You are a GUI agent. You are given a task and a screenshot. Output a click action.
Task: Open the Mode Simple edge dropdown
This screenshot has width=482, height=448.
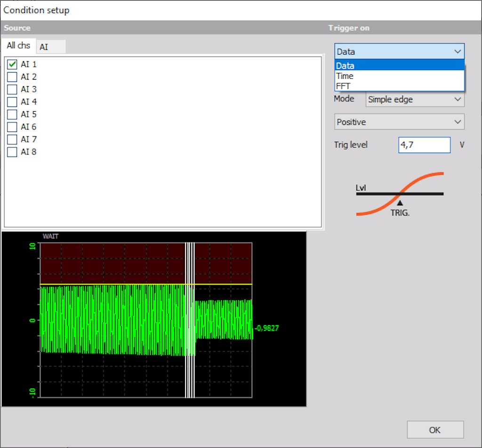(x=415, y=99)
